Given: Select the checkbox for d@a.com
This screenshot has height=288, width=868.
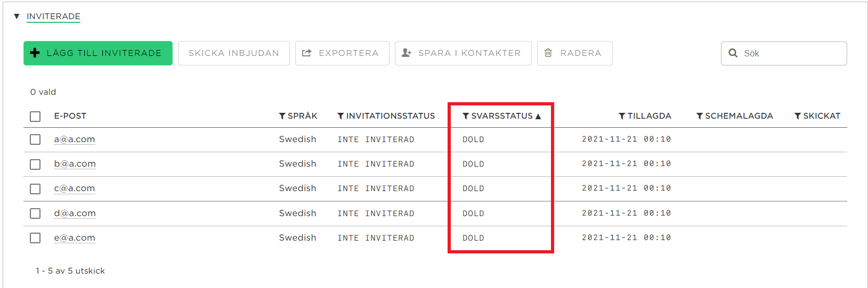Looking at the screenshot, I should click(35, 213).
